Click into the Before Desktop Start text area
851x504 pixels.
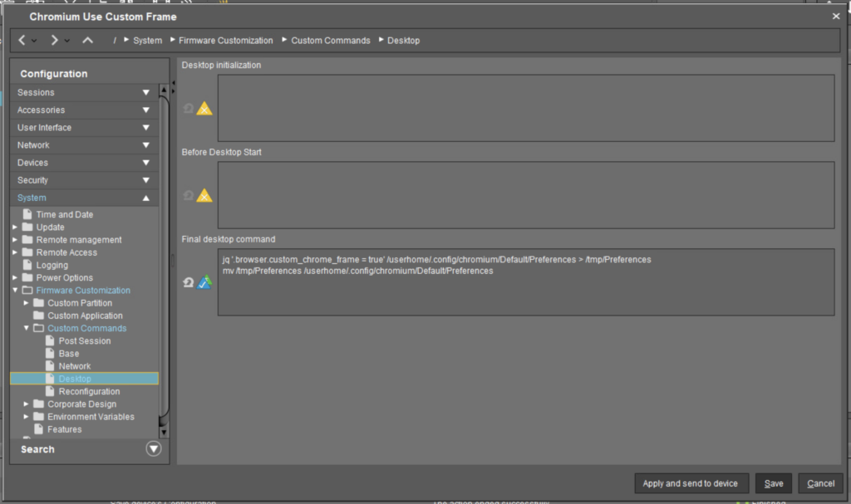click(526, 195)
